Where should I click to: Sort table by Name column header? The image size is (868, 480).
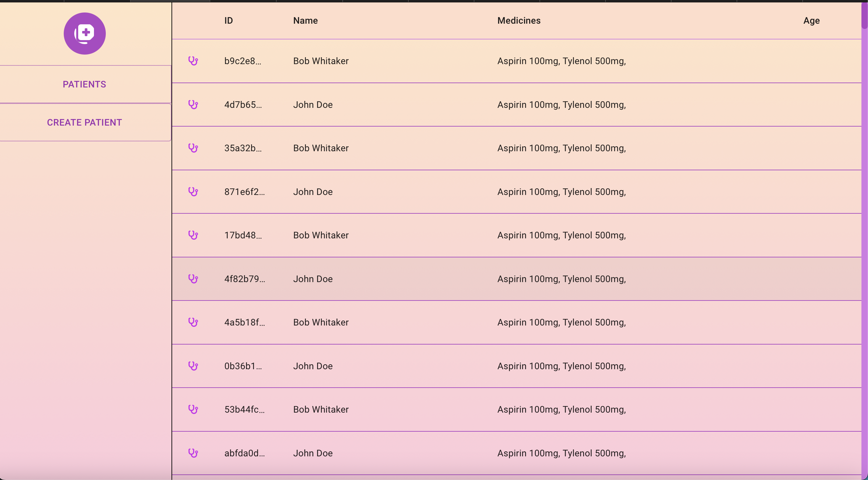[x=305, y=21]
